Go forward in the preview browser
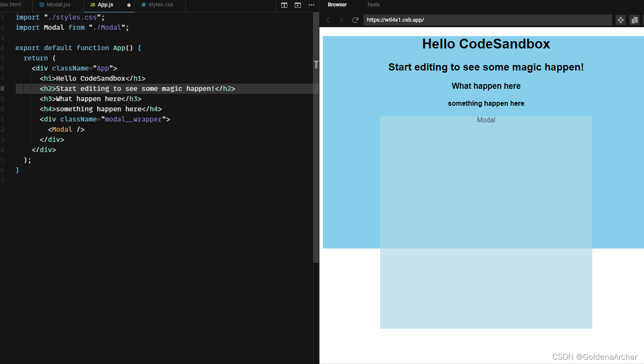 pos(341,20)
